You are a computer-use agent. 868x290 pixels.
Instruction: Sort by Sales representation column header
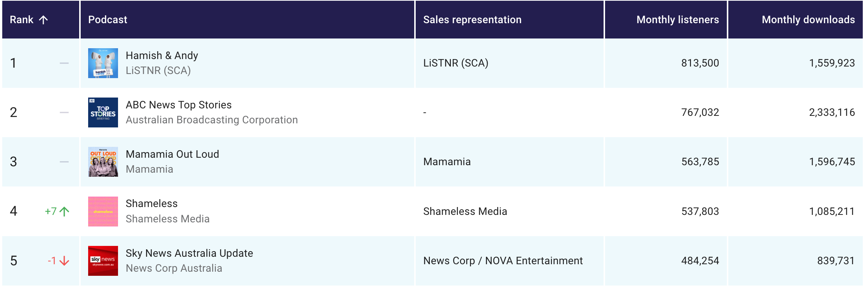coord(472,20)
